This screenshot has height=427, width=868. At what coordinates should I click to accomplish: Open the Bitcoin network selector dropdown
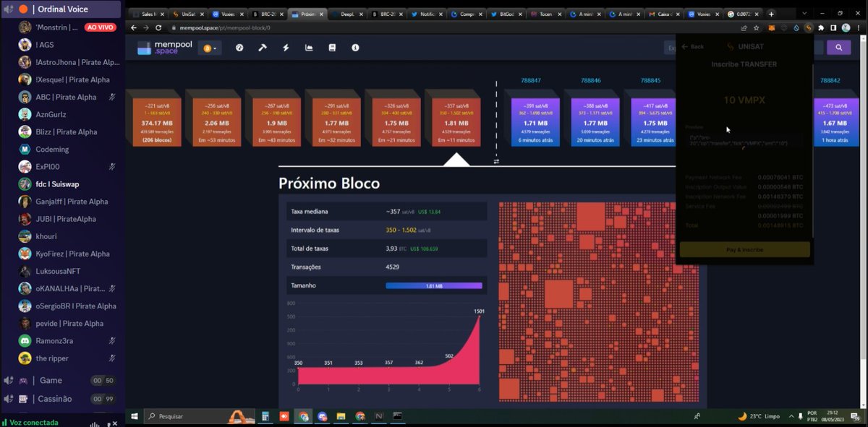tap(209, 48)
